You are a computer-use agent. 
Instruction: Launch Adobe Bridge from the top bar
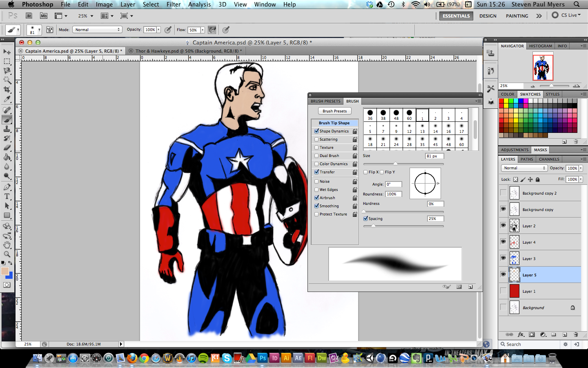click(x=29, y=16)
